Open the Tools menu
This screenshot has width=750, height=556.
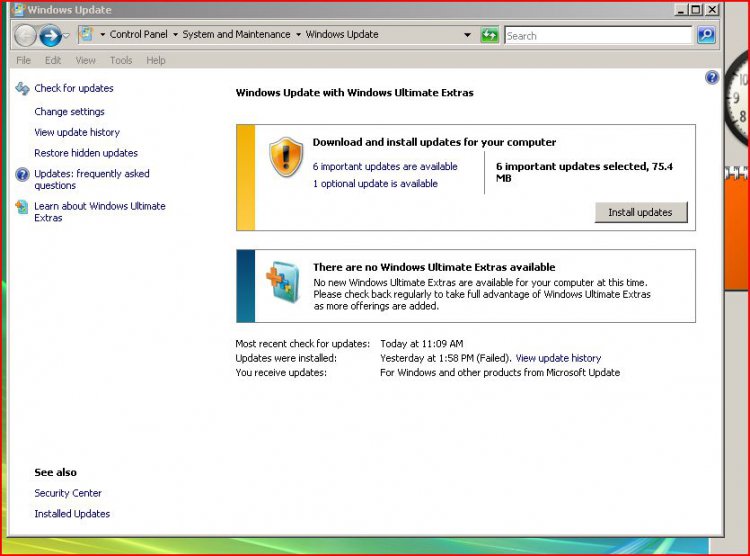click(x=121, y=60)
